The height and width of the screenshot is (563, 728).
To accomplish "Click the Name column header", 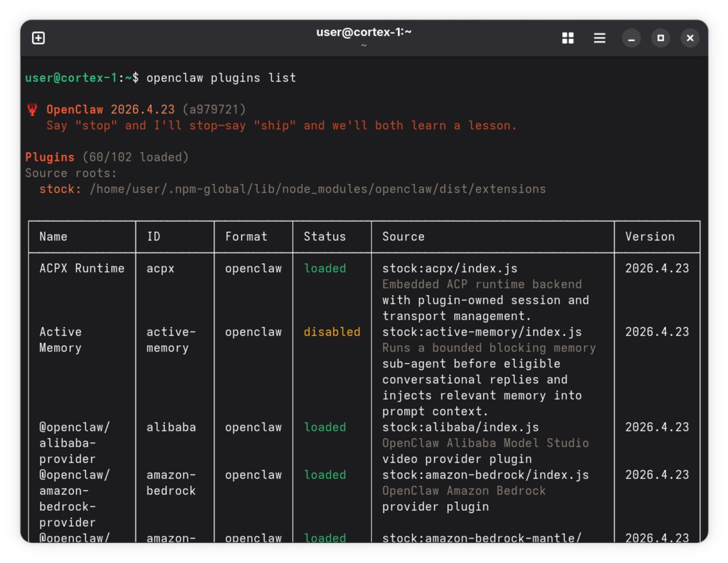I will [53, 237].
